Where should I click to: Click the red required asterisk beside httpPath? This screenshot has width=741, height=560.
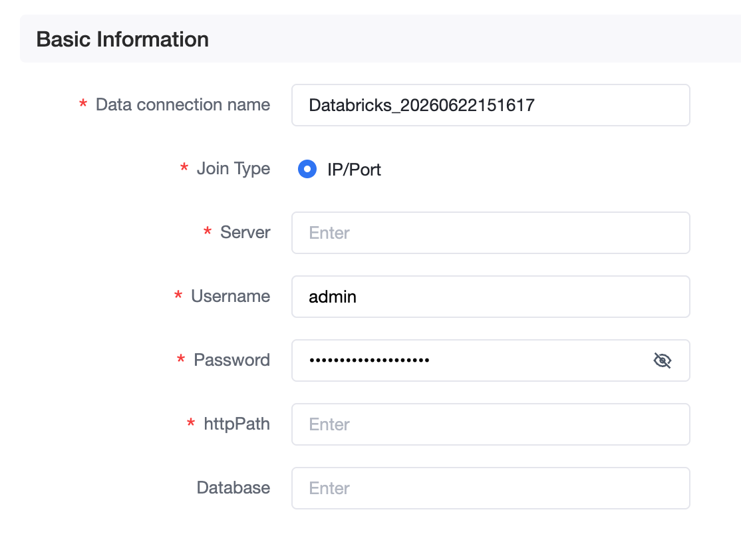(x=191, y=422)
